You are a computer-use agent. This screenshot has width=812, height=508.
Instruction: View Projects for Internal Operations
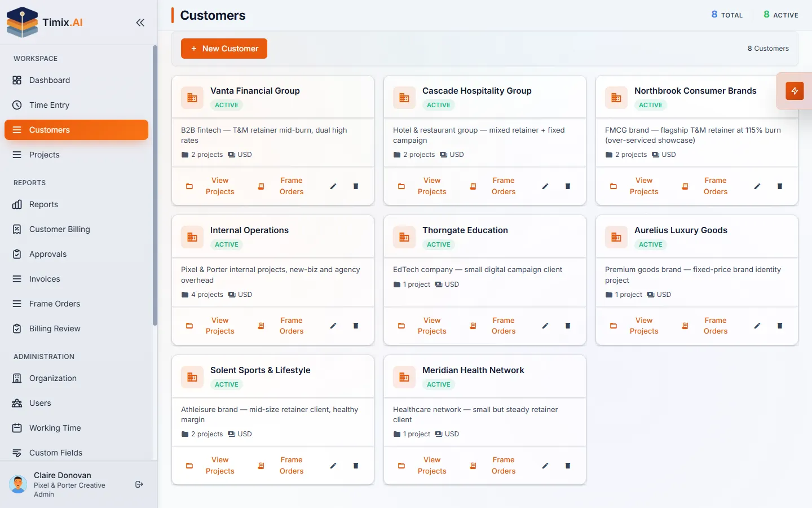(x=211, y=326)
